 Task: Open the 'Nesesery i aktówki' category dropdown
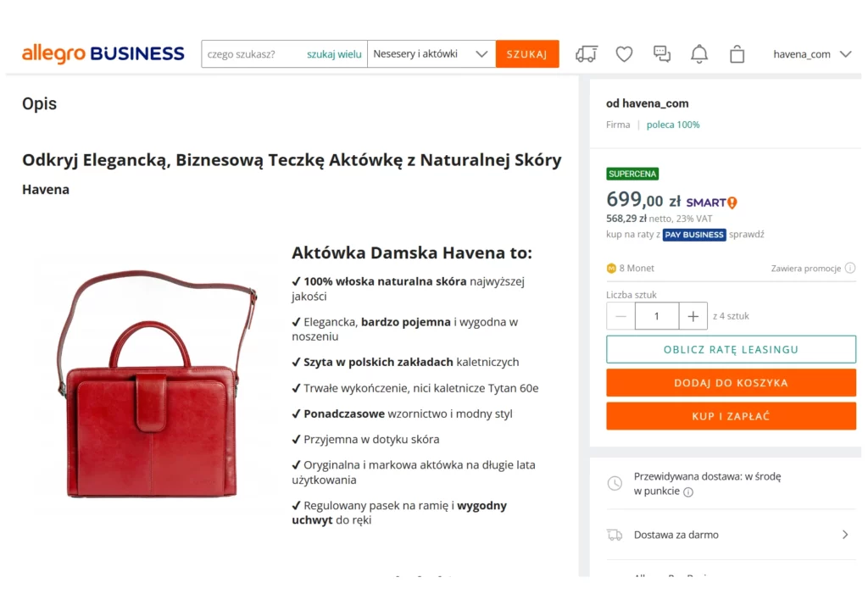coord(431,54)
